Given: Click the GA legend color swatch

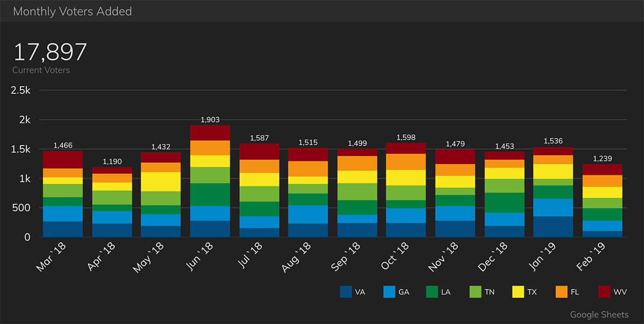Looking at the screenshot, I should tap(390, 292).
